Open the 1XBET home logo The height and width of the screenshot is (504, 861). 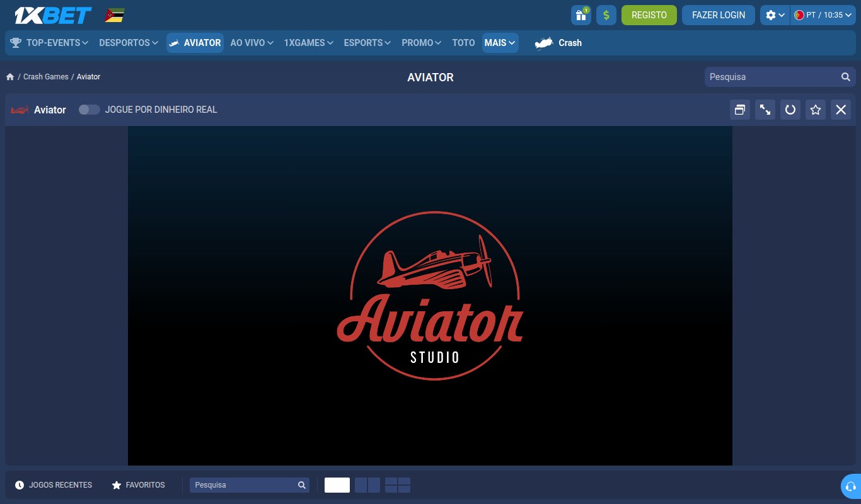click(53, 15)
